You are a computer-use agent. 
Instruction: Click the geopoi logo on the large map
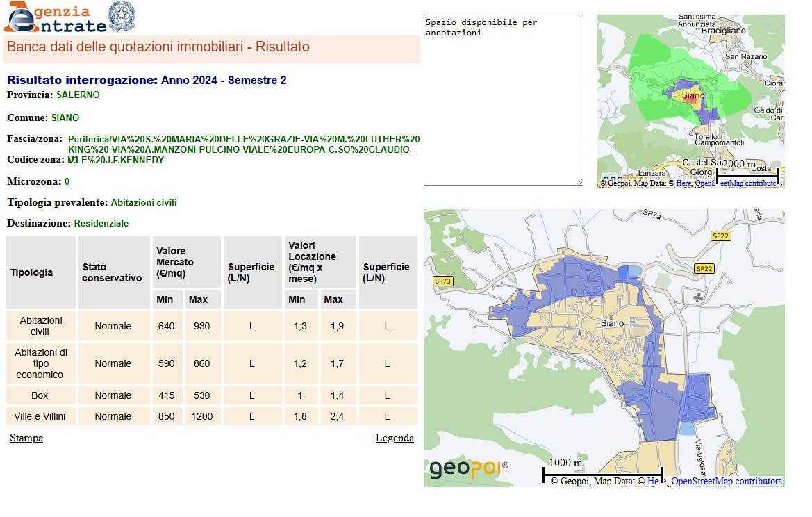click(468, 468)
